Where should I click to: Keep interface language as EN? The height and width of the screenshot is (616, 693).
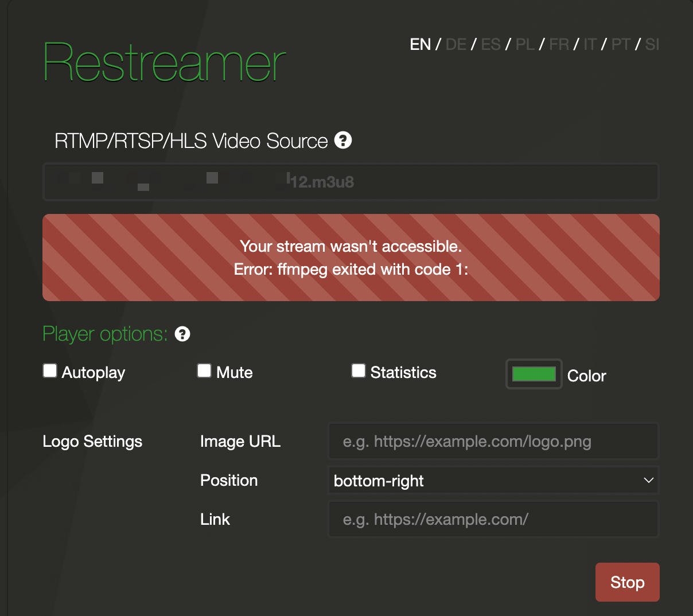421,44
